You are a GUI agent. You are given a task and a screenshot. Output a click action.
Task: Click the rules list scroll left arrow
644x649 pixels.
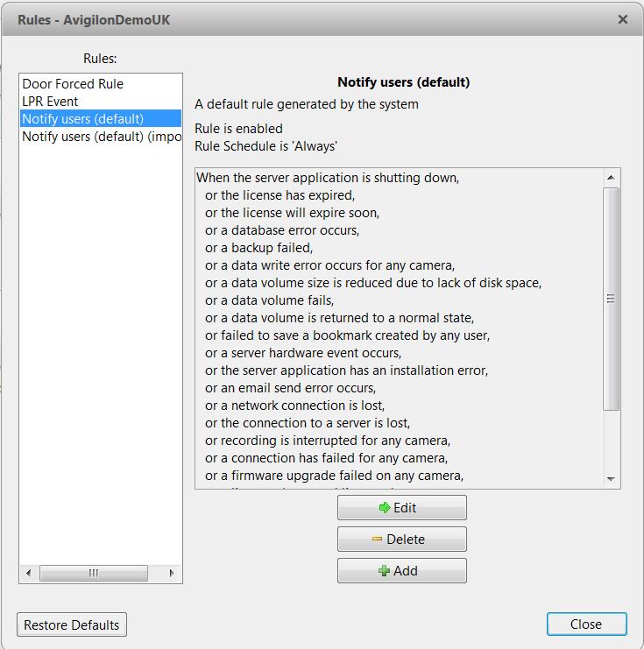coord(28,573)
